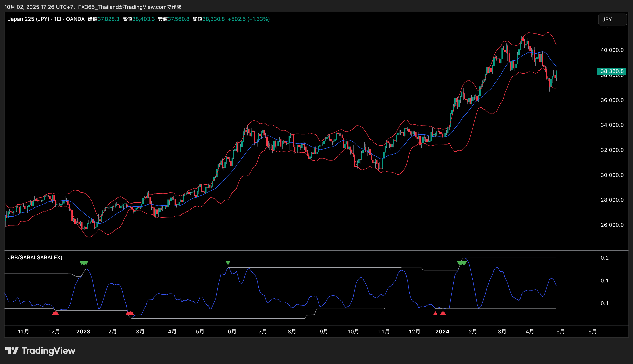Click the 28,000.0 price axis label

(x=612, y=200)
